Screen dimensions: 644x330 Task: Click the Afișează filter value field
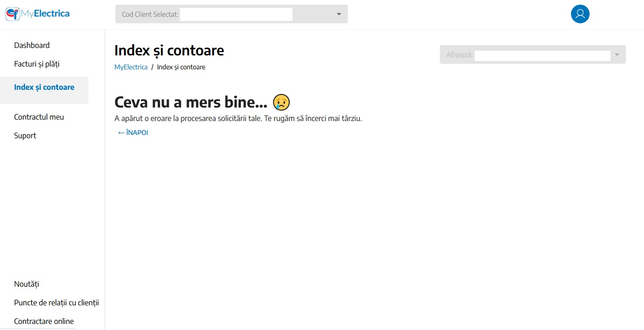click(542, 55)
